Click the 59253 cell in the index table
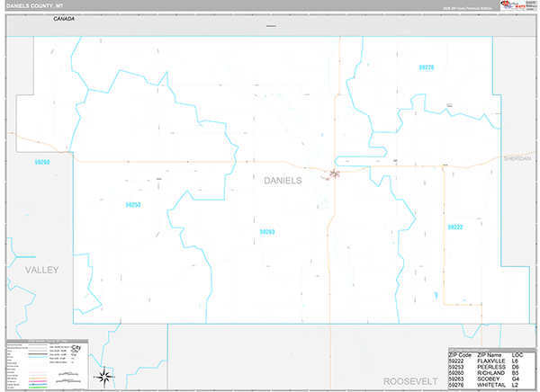The height and width of the screenshot is (392, 540). 456,367
